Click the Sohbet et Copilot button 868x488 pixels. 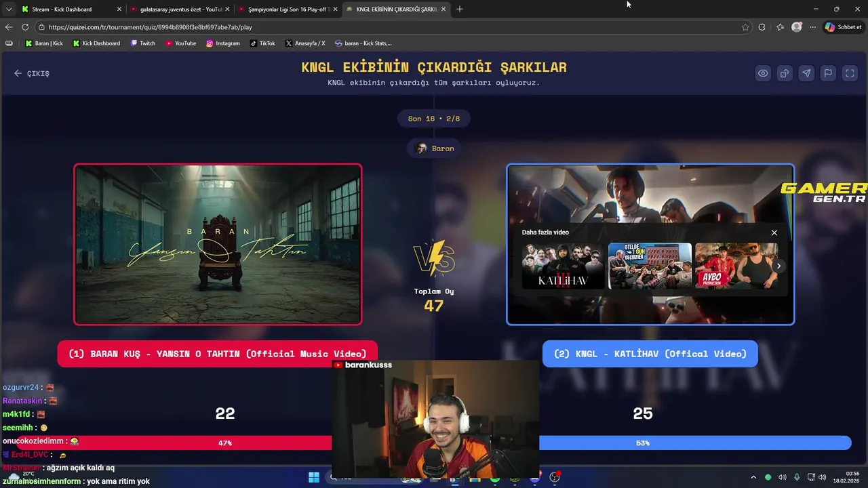point(843,27)
